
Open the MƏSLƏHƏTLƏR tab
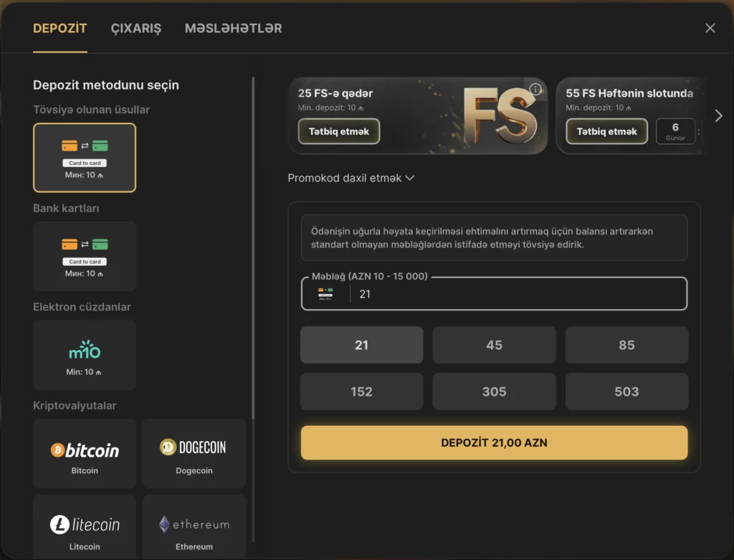point(233,28)
